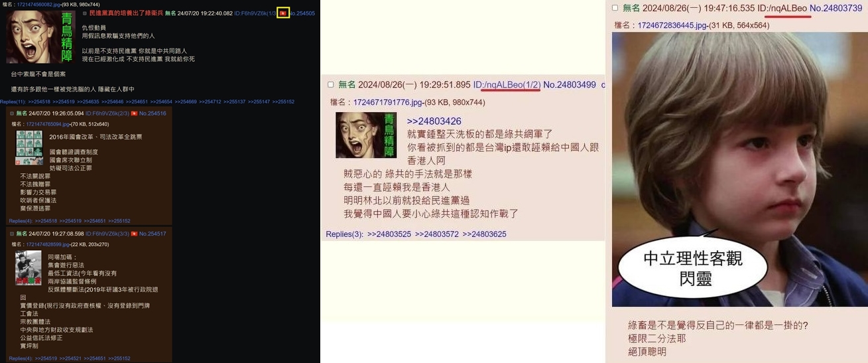Click post number No.24803739
Image resolution: width=868 pixels, height=363 pixels.
836,8
